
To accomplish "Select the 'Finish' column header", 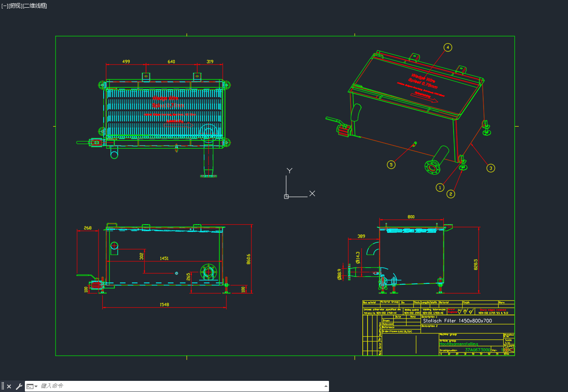I will (466, 303).
